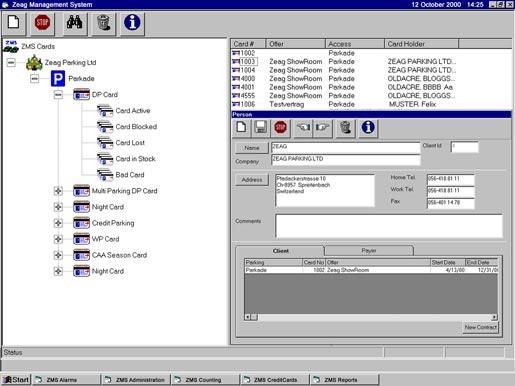Viewport: 515px width, 386px height.
Task: Click the Company input field
Action: pos(346,160)
